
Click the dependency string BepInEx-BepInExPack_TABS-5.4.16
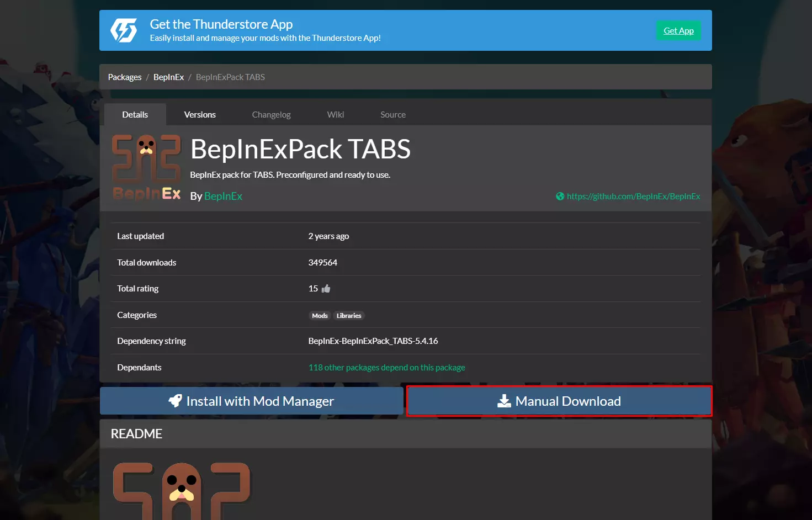coord(373,341)
